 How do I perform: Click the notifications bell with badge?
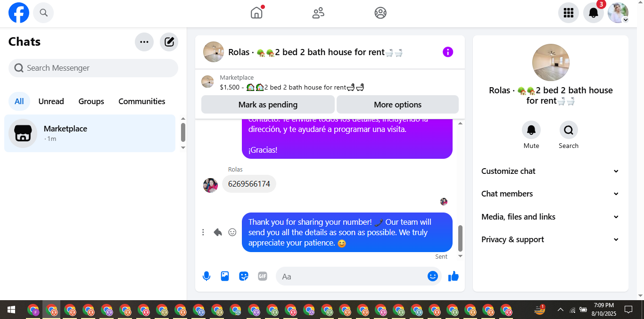point(594,13)
